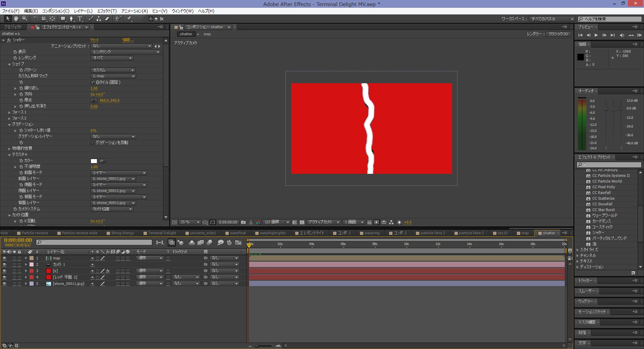Open the ファイル(F) menu
Screen dimensions: 644x349
pos(11,11)
